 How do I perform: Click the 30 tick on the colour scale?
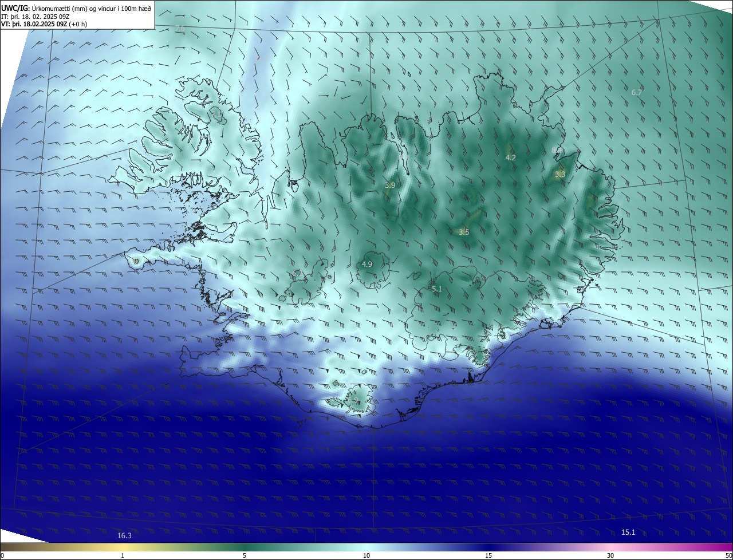(610, 556)
